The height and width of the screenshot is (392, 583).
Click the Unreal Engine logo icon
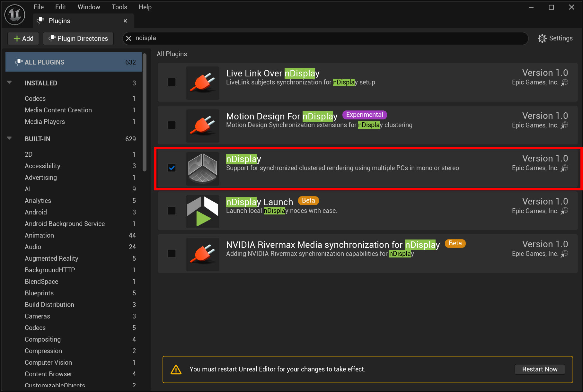[15, 15]
